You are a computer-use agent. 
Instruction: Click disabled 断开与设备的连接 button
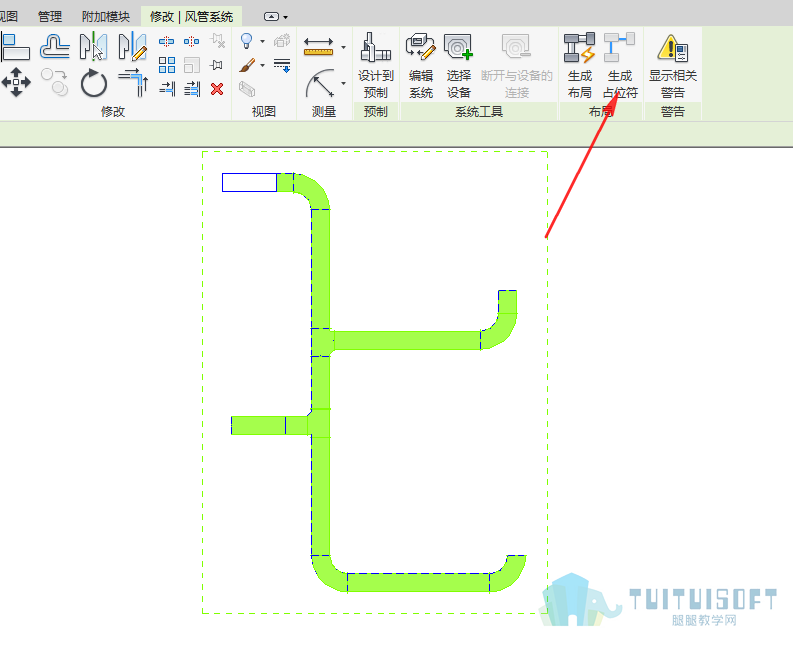coord(516,66)
